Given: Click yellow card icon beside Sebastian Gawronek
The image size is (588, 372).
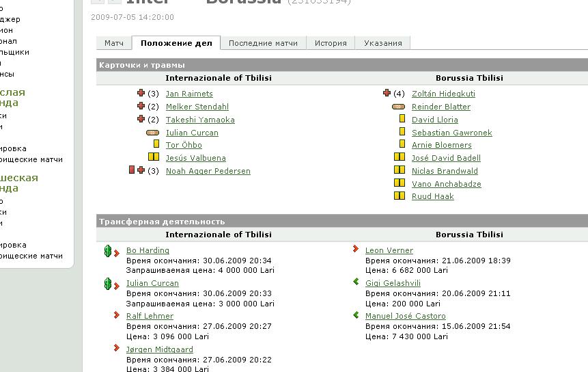Looking at the screenshot, I should pos(402,131).
